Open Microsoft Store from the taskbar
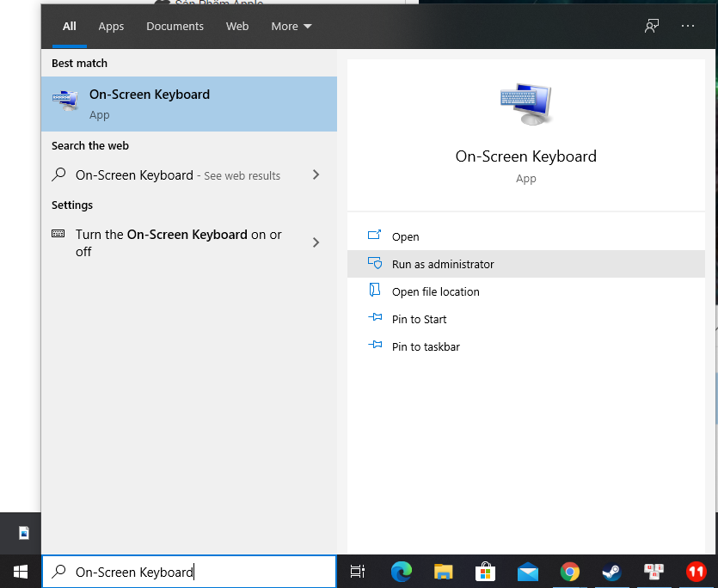 (x=485, y=572)
